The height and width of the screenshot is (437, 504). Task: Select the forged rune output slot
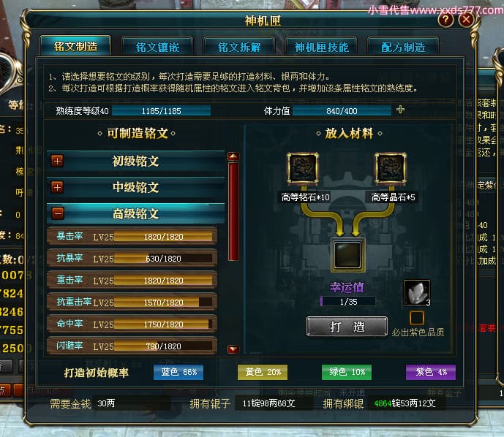click(347, 255)
